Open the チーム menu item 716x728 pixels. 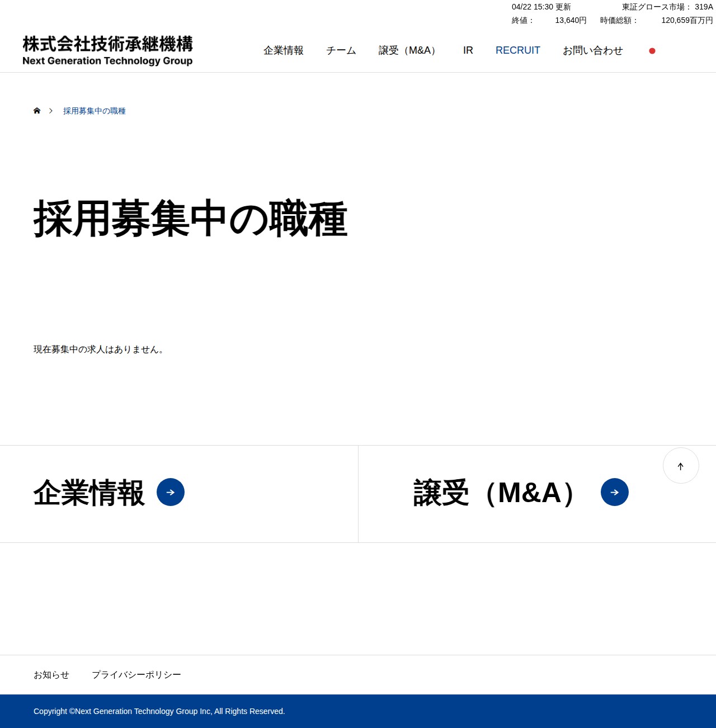point(341,50)
